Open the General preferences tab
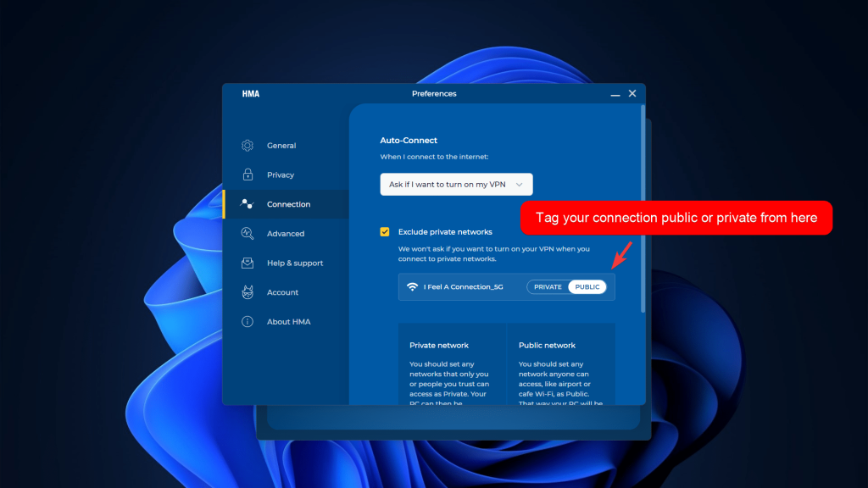Screen dimensions: 868x488 [x=287, y=146]
